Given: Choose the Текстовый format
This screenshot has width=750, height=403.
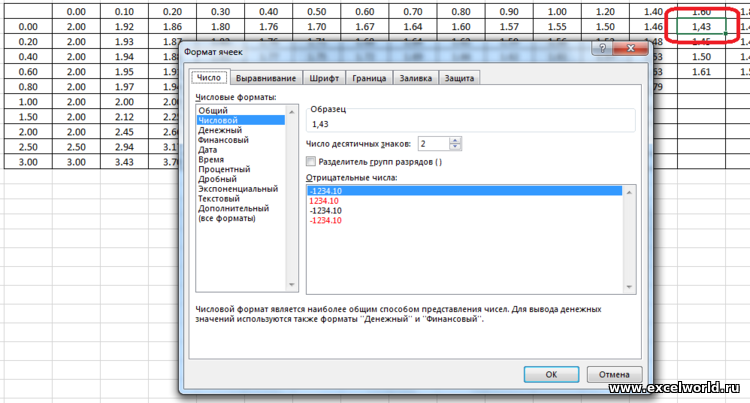Looking at the screenshot, I should (222, 198).
